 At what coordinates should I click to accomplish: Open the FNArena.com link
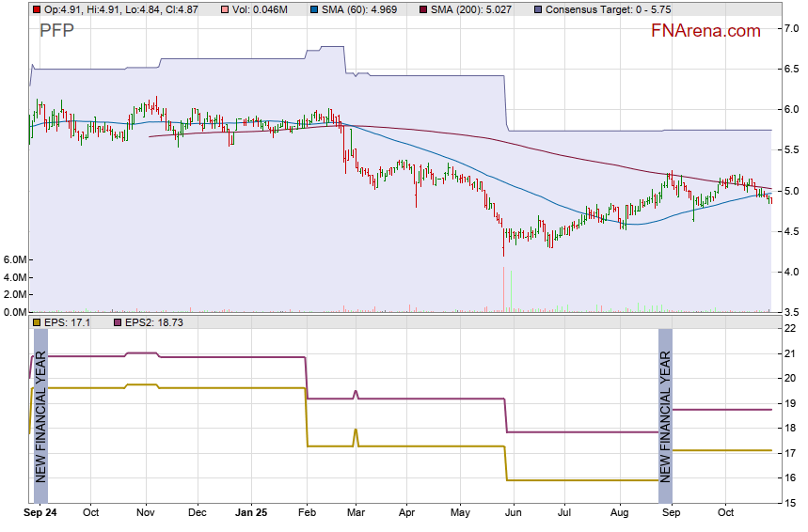(x=705, y=31)
